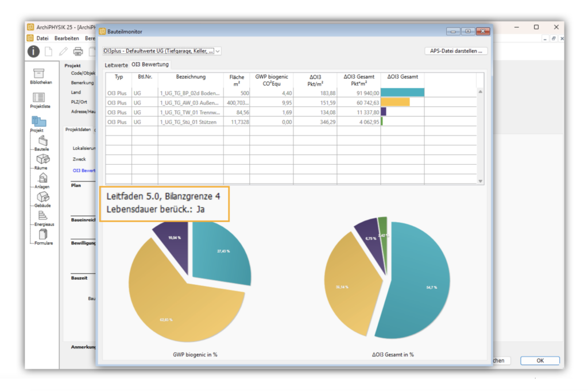This screenshot has width=588, height=391.
Task: Open the OI3plus Defaultwerte UG dropdown
Action: (x=162, y=51)
